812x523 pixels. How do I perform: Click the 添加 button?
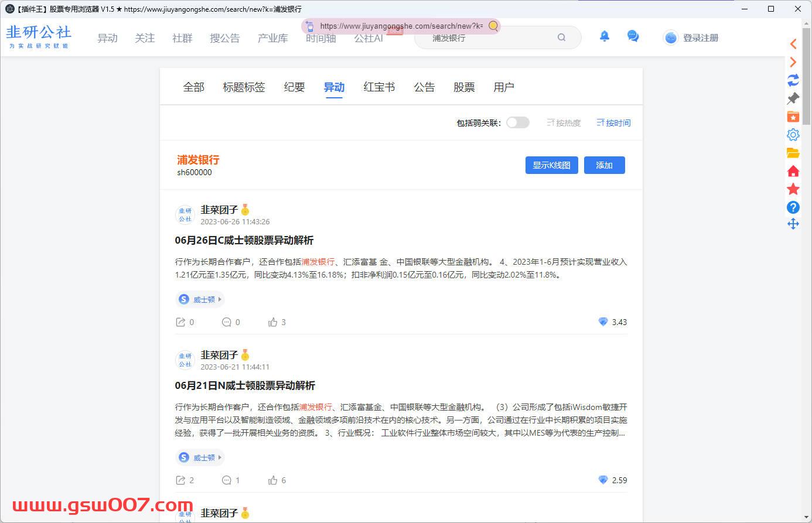[604, 165]
